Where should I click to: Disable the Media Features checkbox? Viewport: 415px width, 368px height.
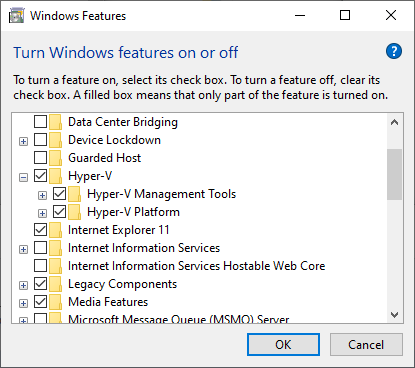pyautogui.click(x=40, y=302)
